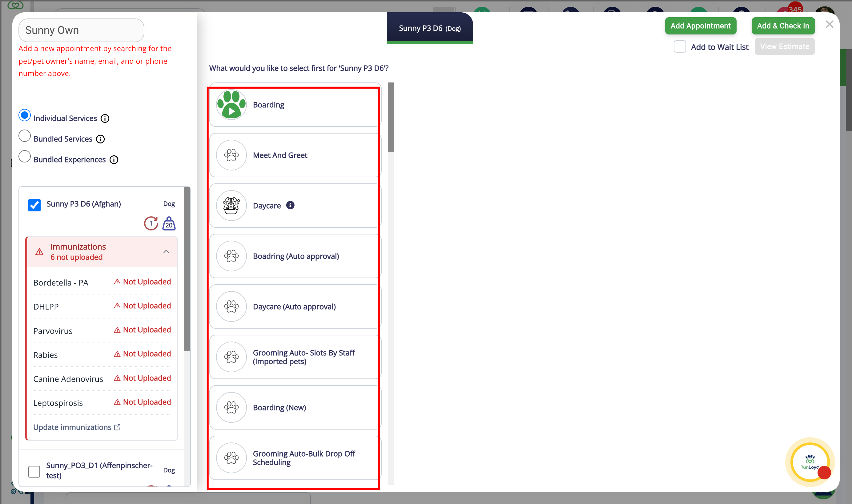
Task: Click Add & Check In button
Action: [x=783, y=26]
